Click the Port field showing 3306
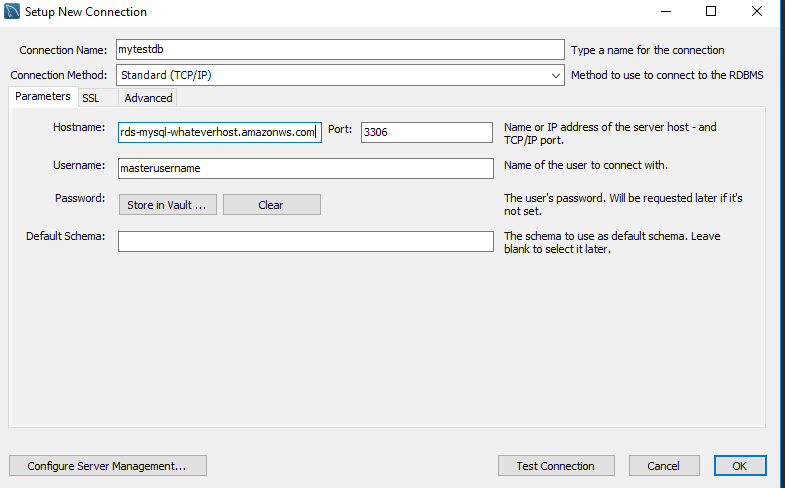 pyautogui.click(x=427, y=132)
